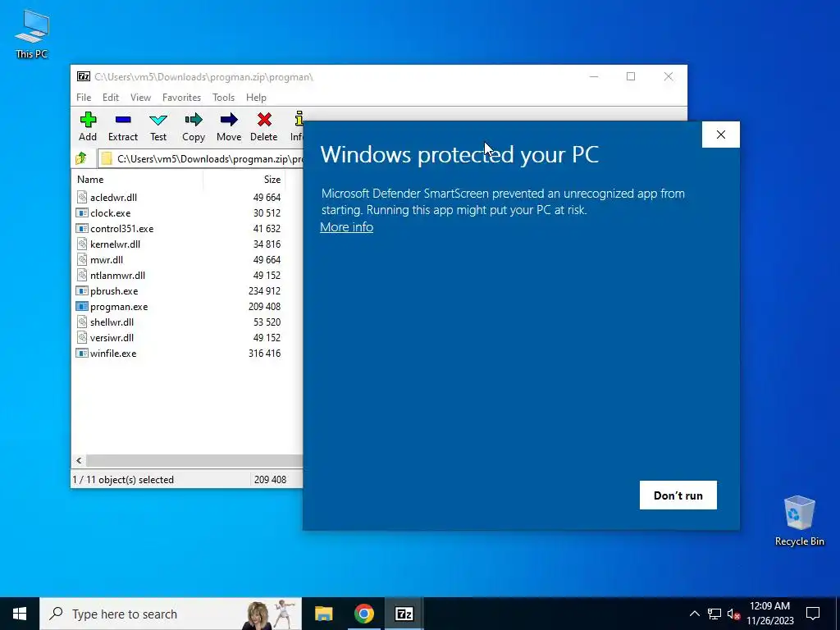Image resolution: width=840 pixels, height=630 pixels.
Task: Open the Help menu
Action: (256, 98)
